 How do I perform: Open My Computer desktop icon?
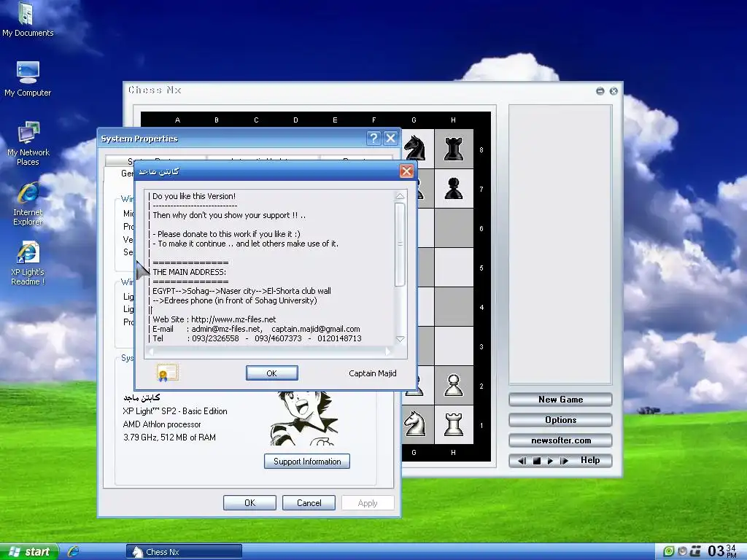click(x=28, y=79)
